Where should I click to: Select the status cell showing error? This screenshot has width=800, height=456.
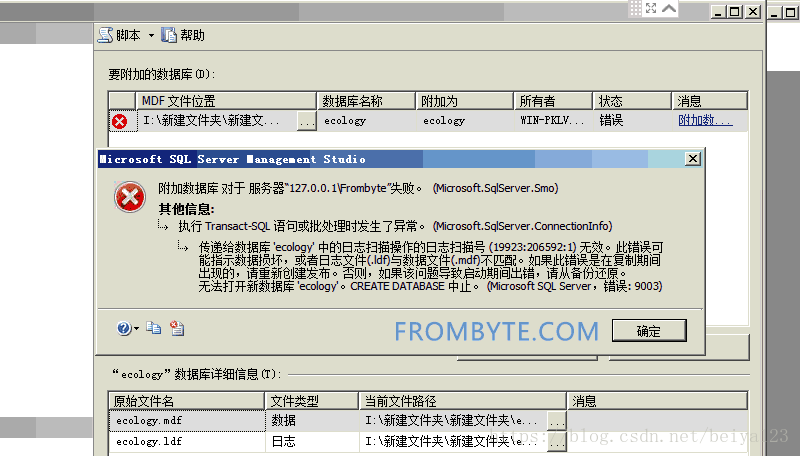point(632,121)
